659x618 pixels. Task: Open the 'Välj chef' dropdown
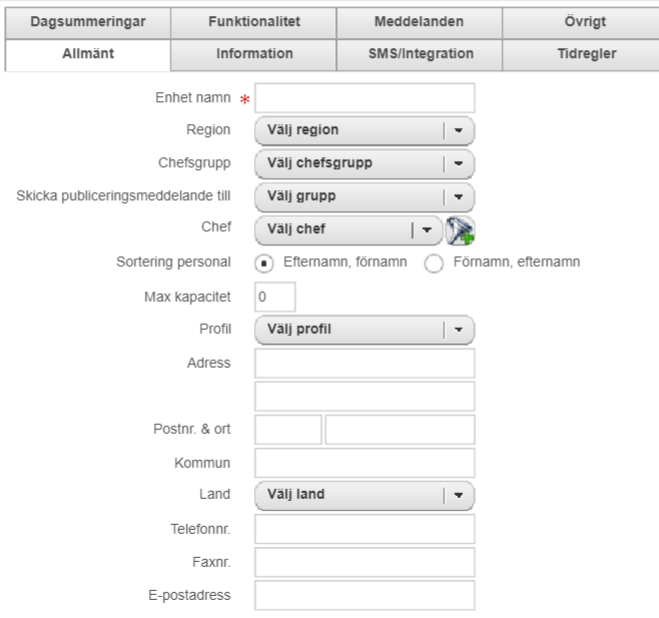347,229
